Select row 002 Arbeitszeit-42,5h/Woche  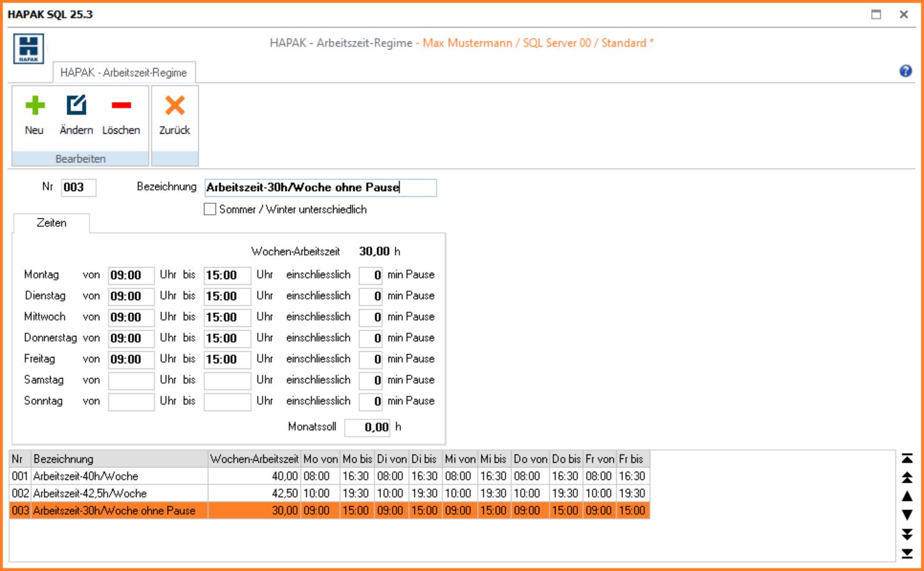tap(90, 493)
